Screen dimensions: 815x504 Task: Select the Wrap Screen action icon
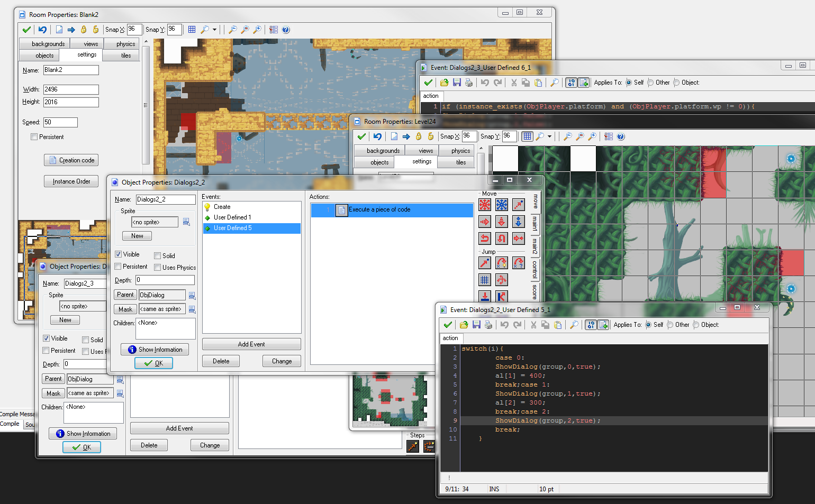[502, 280]
